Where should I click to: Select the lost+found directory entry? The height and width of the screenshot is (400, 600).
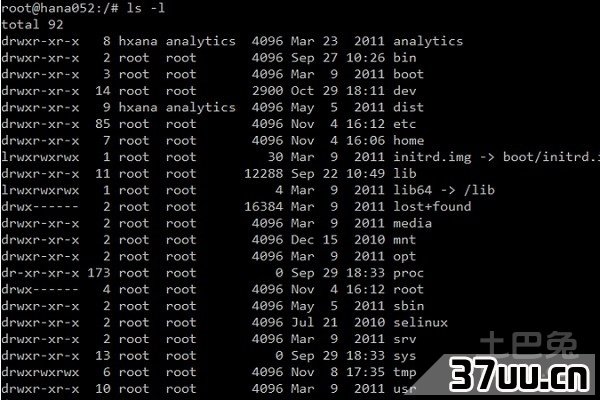click(432, 207)
